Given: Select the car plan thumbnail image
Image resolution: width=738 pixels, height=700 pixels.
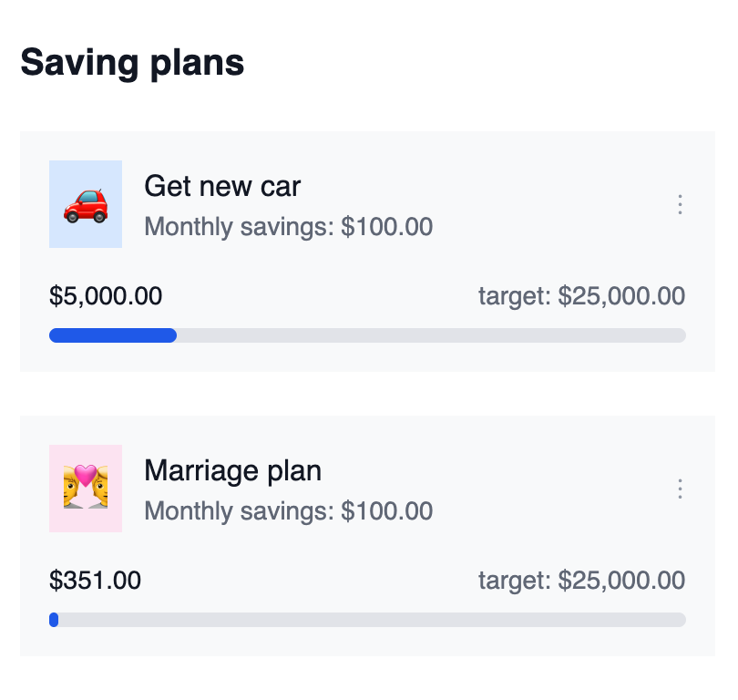Looking at the screenshot, I should tap(86, 204).
